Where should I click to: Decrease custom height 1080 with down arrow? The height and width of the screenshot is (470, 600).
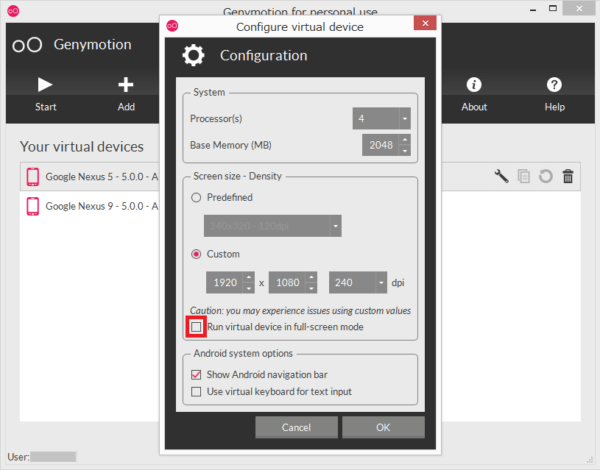tap(311, 288)
